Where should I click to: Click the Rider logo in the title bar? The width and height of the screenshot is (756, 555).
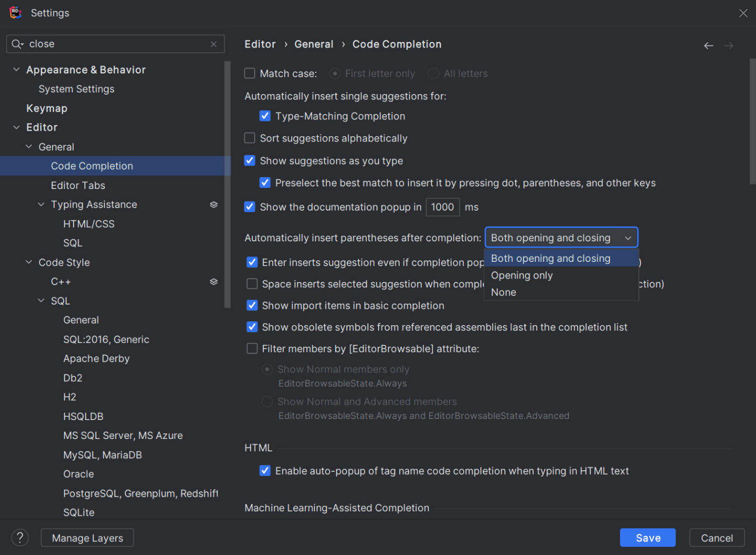[15, 12]
